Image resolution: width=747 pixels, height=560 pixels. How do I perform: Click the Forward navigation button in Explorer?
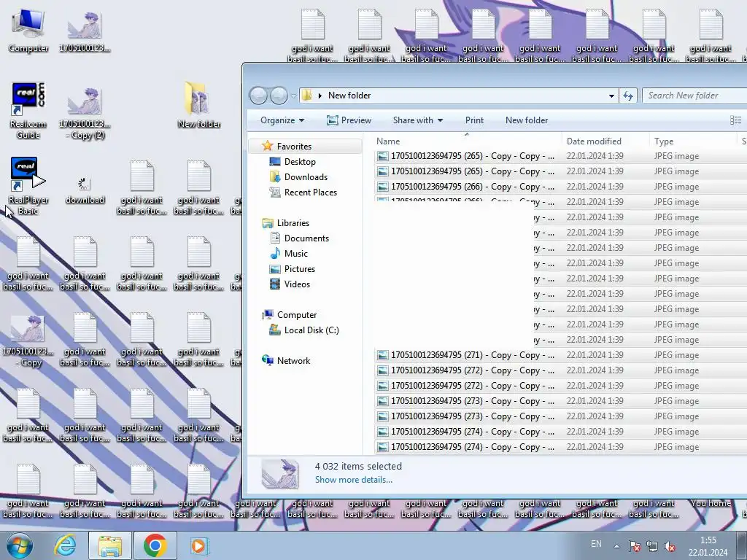[279, 96]
